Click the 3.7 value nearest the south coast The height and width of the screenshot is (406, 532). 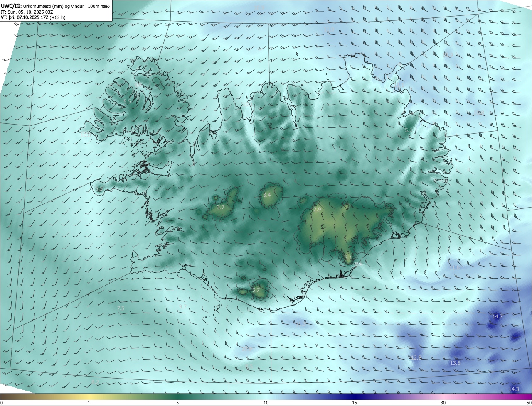point(256,290)
